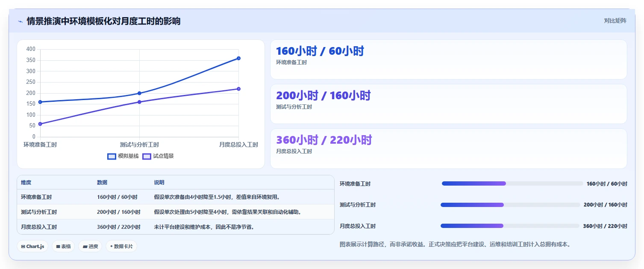This screenshot has height=269, width=644.
Task: Click the 测试与分析工时 card caption
Action: [294, 107]
